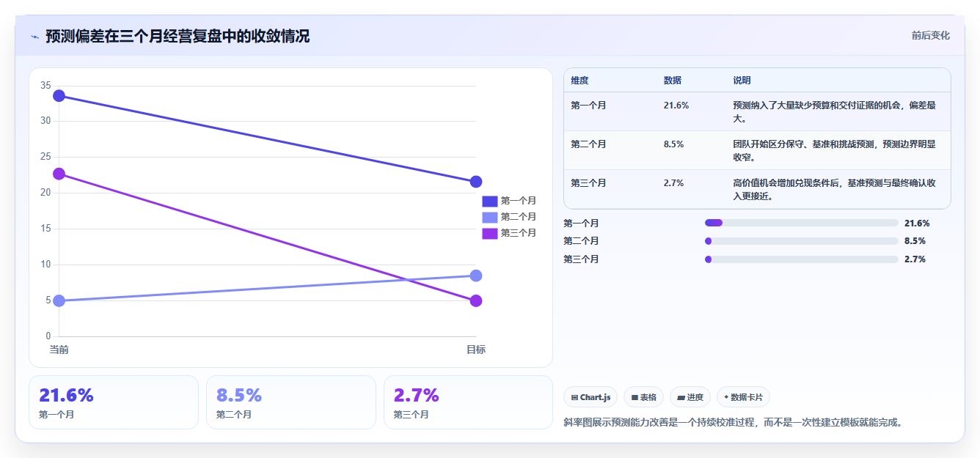Viewport: 980px width, 458px height.
Task: Toggle 第二个月 legend color swatch
Action: (489, 217)
